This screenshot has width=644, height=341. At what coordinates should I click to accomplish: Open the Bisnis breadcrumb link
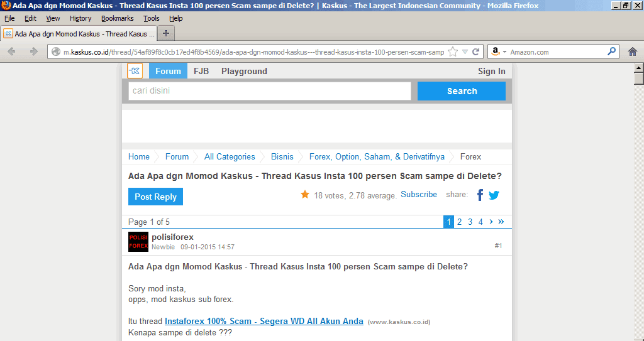(x=282, y=157)
